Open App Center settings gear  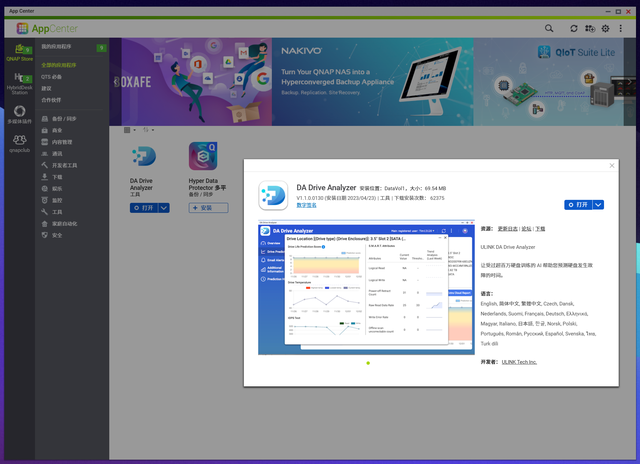[x=605, y=28]
